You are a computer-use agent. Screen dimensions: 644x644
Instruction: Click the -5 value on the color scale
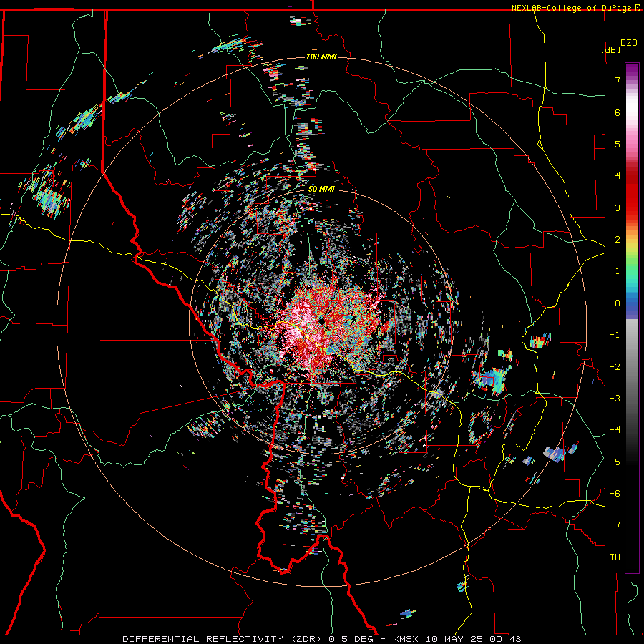pyautogui.click(x=615, y=462)
